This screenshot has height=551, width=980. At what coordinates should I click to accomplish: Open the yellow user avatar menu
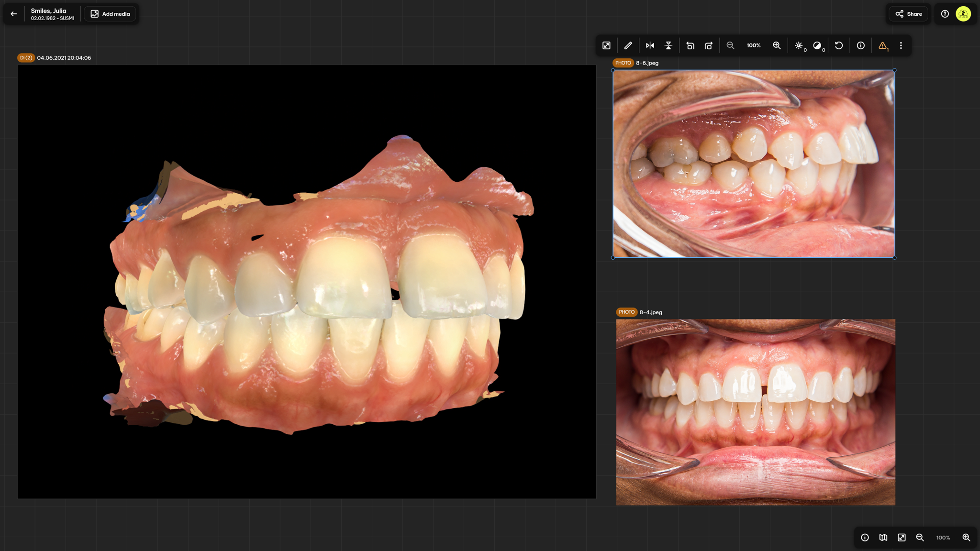coord(963,14)
